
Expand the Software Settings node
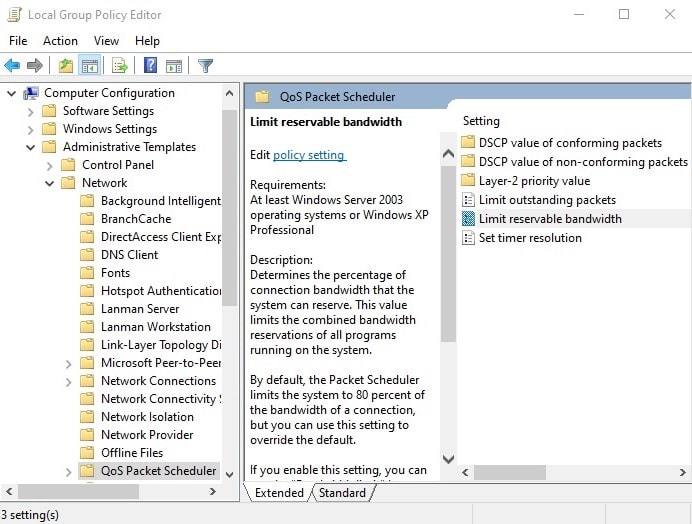(30, 112)
